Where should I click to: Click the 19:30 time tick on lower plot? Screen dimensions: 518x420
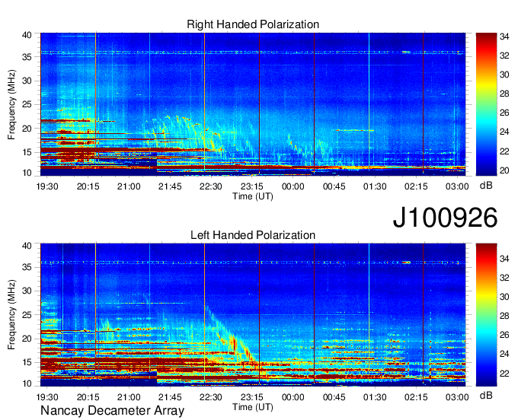pyautogui.click(x=47, y=397)
